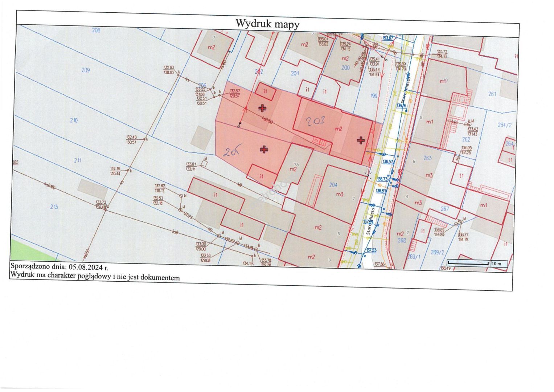The height and width of the screenshot is (392, 554).
Task: Click the 'Wydruk mapy' title
Action: coord(267,24)
